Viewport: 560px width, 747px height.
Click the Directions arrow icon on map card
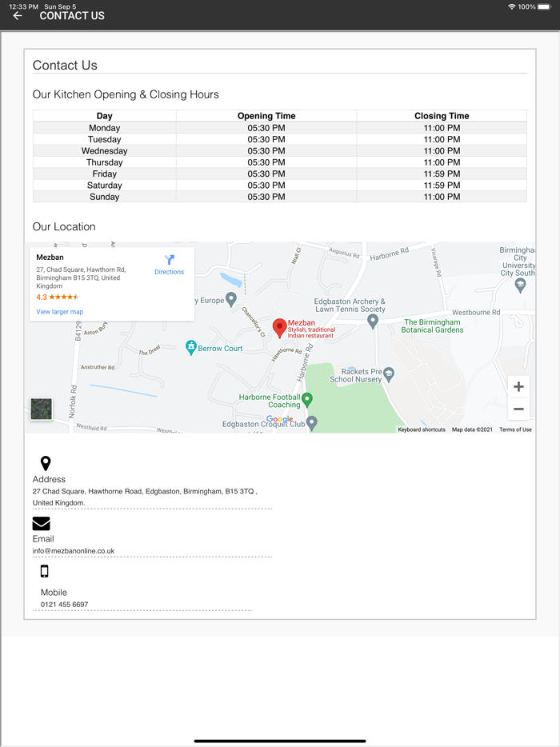(x=169, y=260)
